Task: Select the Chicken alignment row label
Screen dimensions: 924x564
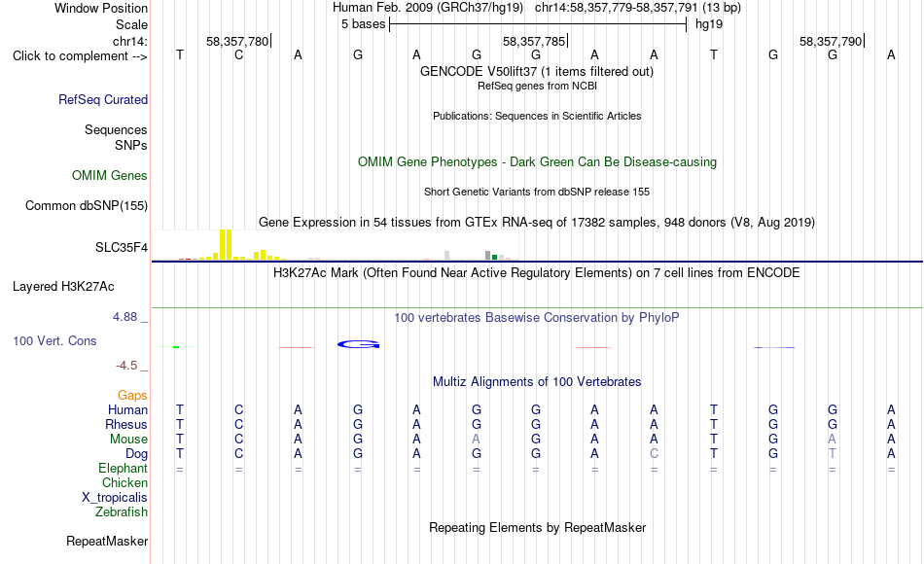Action: (124, 482)
